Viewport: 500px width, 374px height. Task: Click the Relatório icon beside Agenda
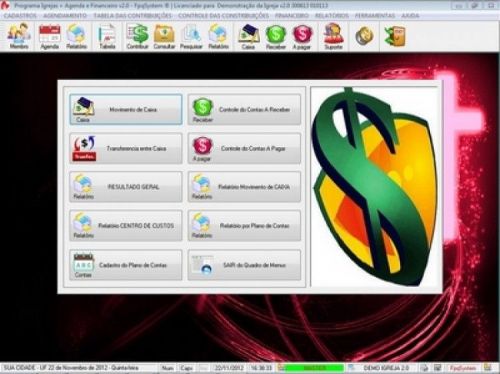(x=76, y=36)
